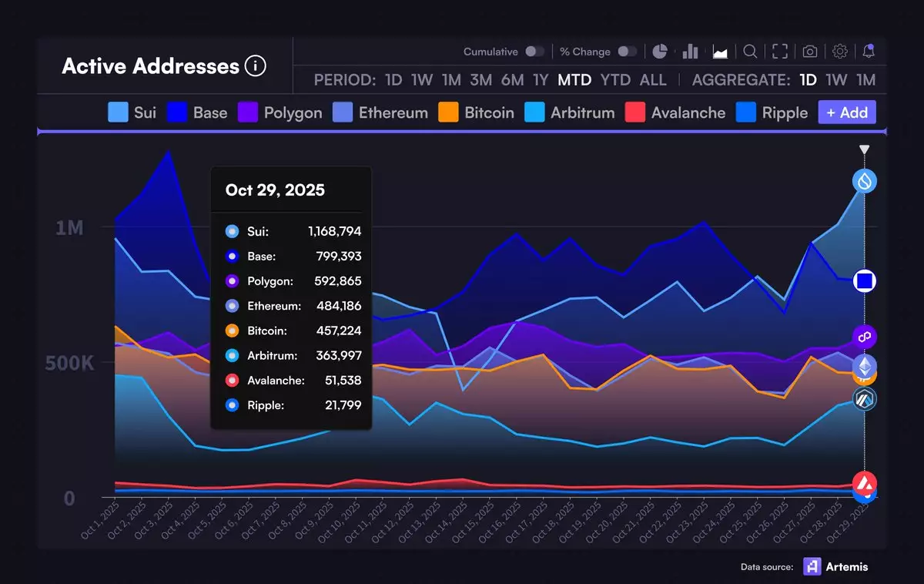Screen dimensions: 924x584
Task: Enable the Cumulative toggle
Action: coord(534,52)
